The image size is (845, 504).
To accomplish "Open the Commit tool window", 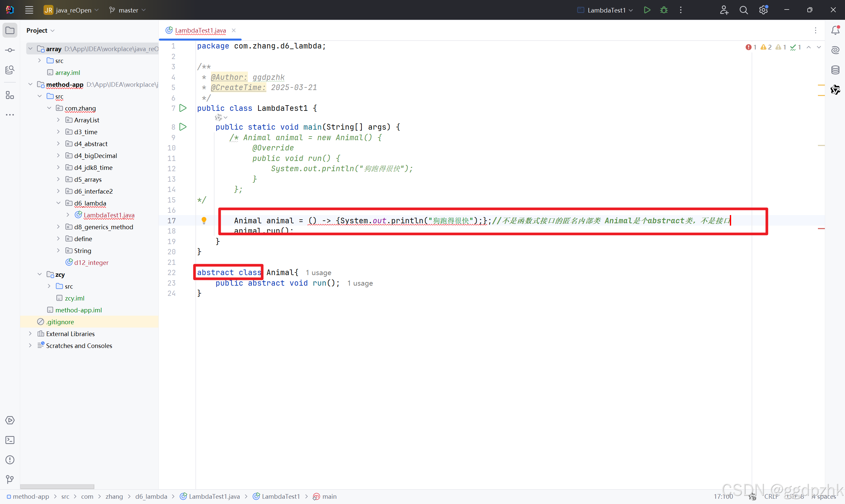I will pos(10,50).
